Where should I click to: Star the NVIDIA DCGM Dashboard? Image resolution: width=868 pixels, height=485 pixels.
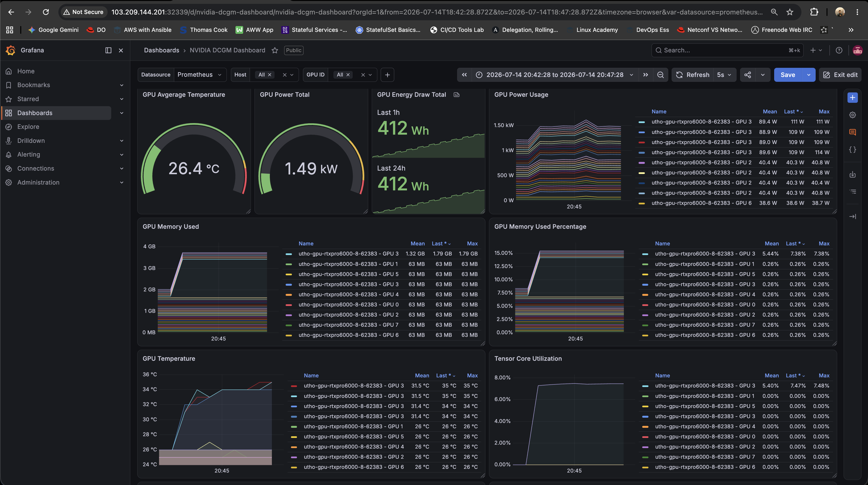[x=275, y=50]
